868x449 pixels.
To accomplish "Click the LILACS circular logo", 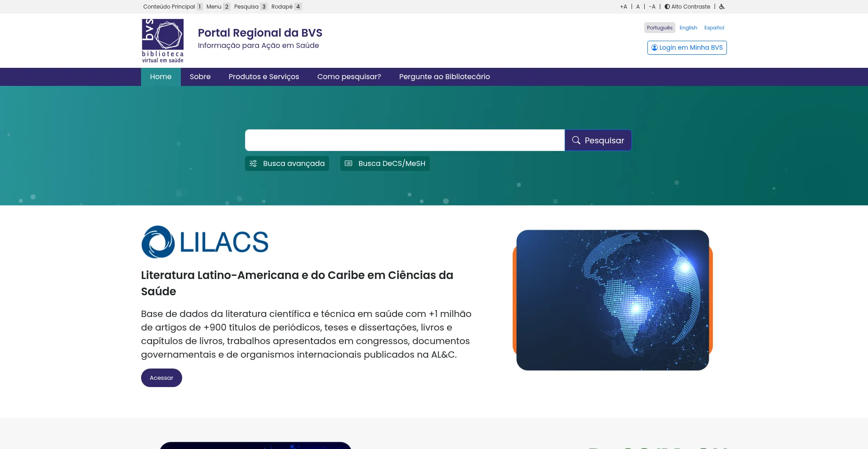I will (x=157, y=241).
